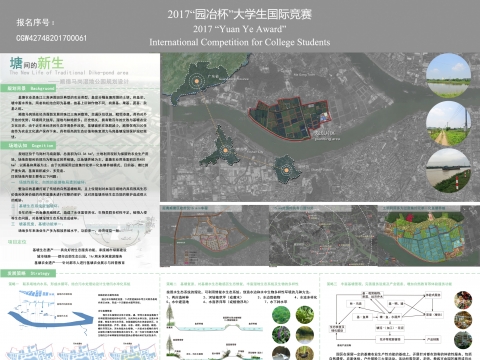The image size is (480, 360).
Task: Open the top circular photo of the pond
Action: (448, 76)
